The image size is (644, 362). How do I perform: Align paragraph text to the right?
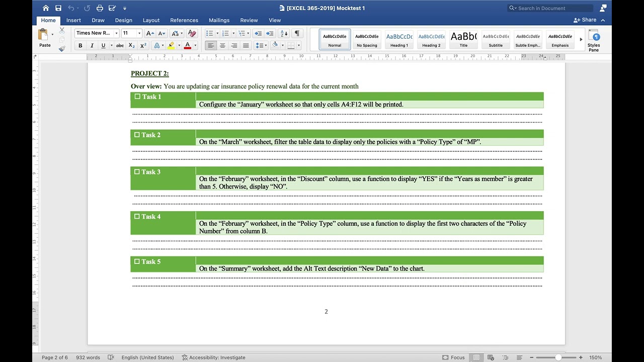[234, 45]
